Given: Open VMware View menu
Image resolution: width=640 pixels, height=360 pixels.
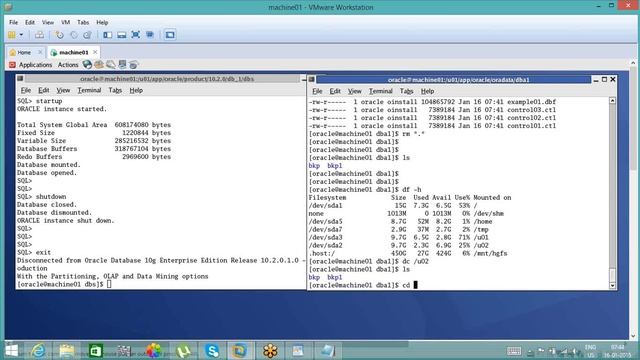Looking at the screenshot, I should tap(48, 22).
